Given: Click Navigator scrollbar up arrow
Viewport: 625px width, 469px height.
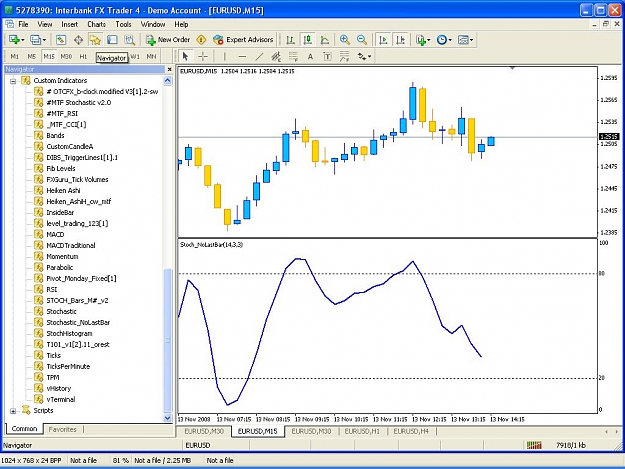Looking at the screenshot, I should (168, 80).
